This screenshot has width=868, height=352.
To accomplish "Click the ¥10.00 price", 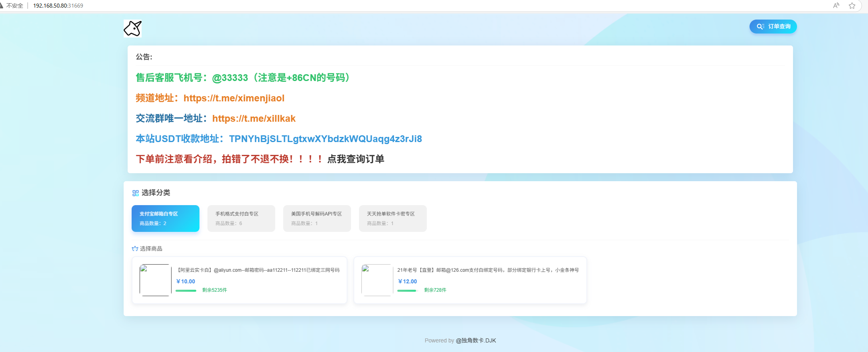I will tap(185, 281).
